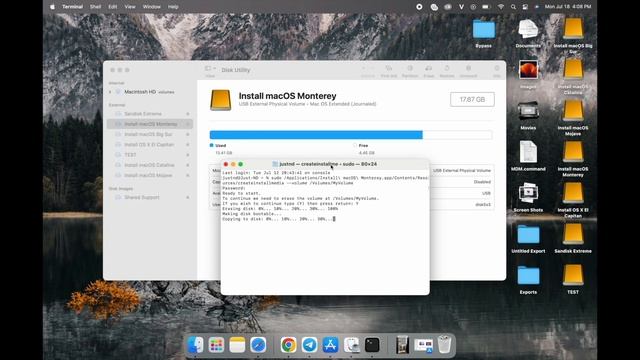Image resolution: width=640 pixels, height=360 pixels.
Task: Click First Aid in Disk Utility toolbar
Action: (x=389, y=71)
